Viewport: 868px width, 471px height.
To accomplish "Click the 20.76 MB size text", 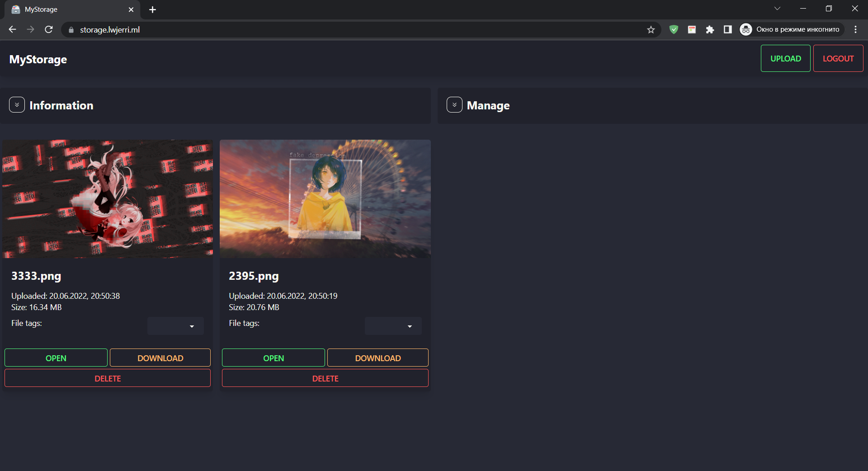I will (254, 307).
